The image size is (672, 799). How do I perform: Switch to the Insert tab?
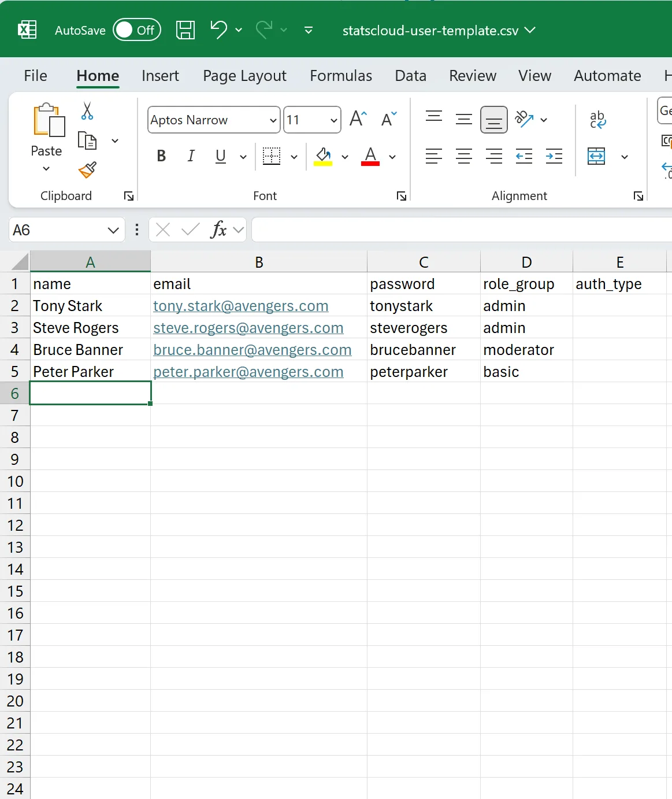coord(160,76)
